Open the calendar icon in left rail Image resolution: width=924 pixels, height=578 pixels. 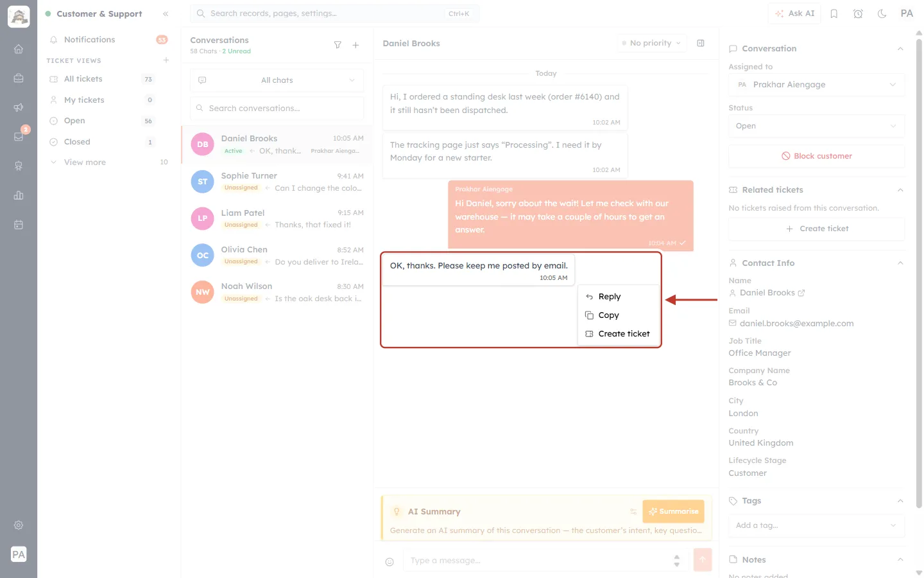pos(19,225)
